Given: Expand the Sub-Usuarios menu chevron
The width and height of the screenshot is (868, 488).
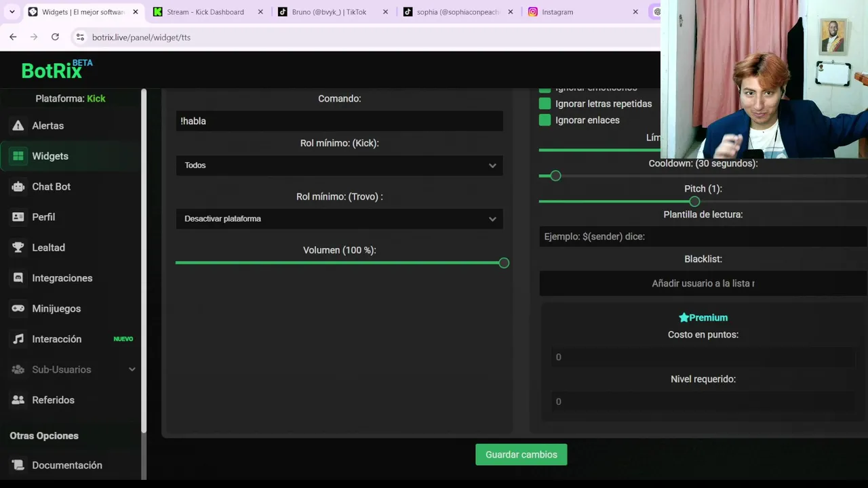Looking at the screenshot, I should (x=132, y=369).
